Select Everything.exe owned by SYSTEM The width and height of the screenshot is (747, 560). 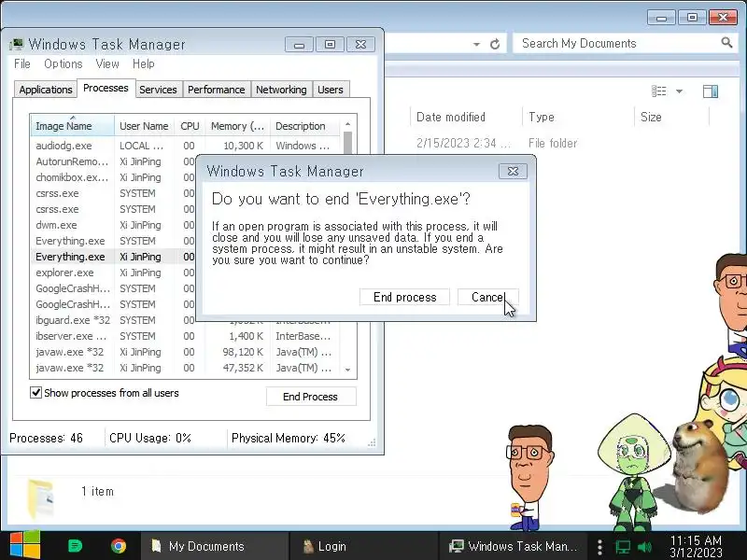pos(113,241)
